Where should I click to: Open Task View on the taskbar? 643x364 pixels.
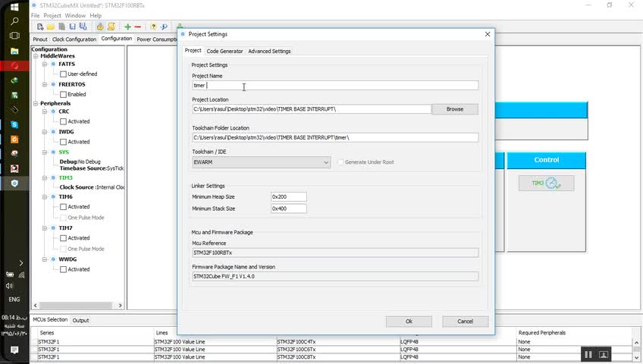tap(14, 36)
